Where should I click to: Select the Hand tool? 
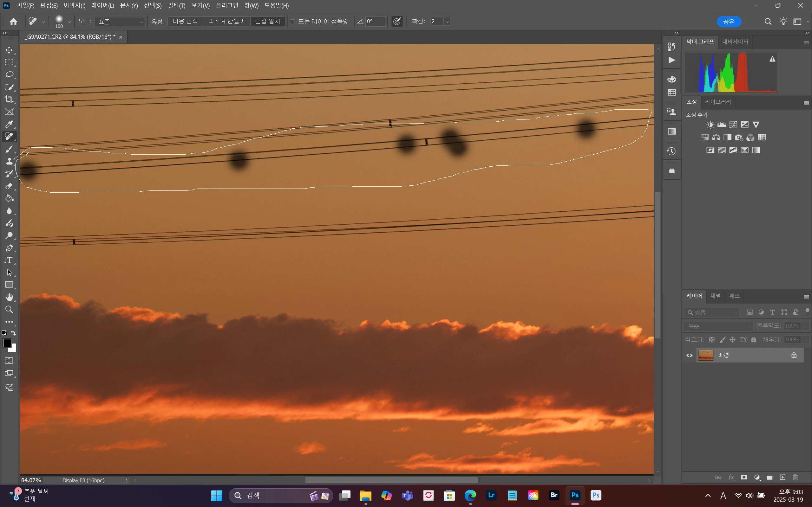pyautogui.click(x=9, y=297)
